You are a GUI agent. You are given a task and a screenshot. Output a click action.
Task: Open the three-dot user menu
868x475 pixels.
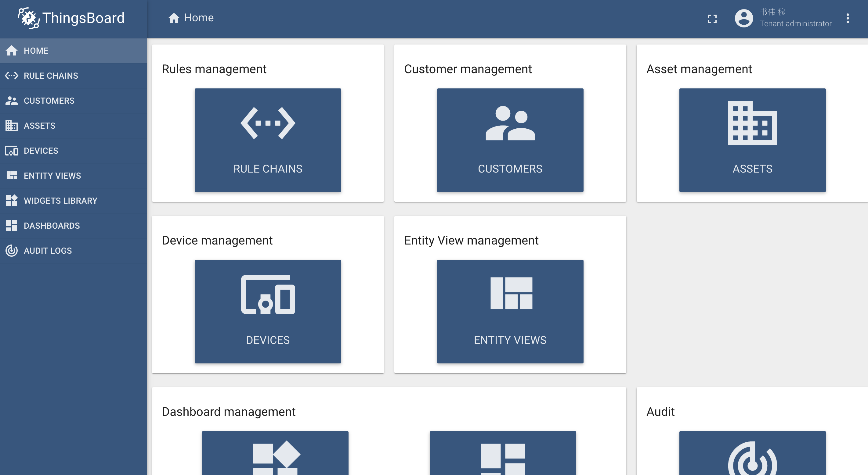click(x=848, y=19)
